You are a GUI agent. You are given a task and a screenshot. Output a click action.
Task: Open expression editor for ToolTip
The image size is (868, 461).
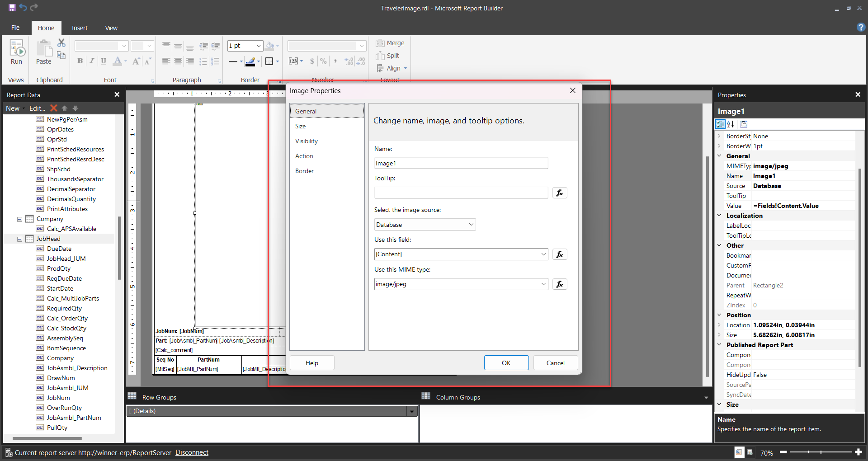coord(560,193)
